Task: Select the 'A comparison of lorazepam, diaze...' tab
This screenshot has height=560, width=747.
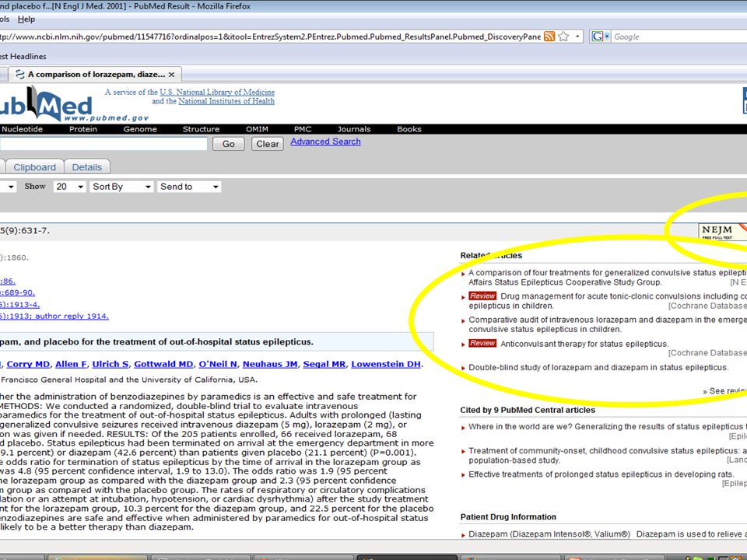Action: pos(95,75)
